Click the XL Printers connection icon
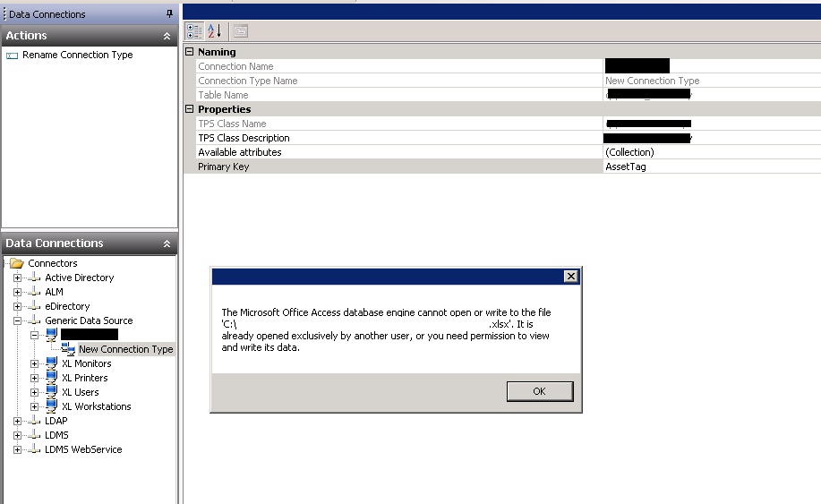Image resolution: width=821 pixels, height=504 pixels. (51, 378)
